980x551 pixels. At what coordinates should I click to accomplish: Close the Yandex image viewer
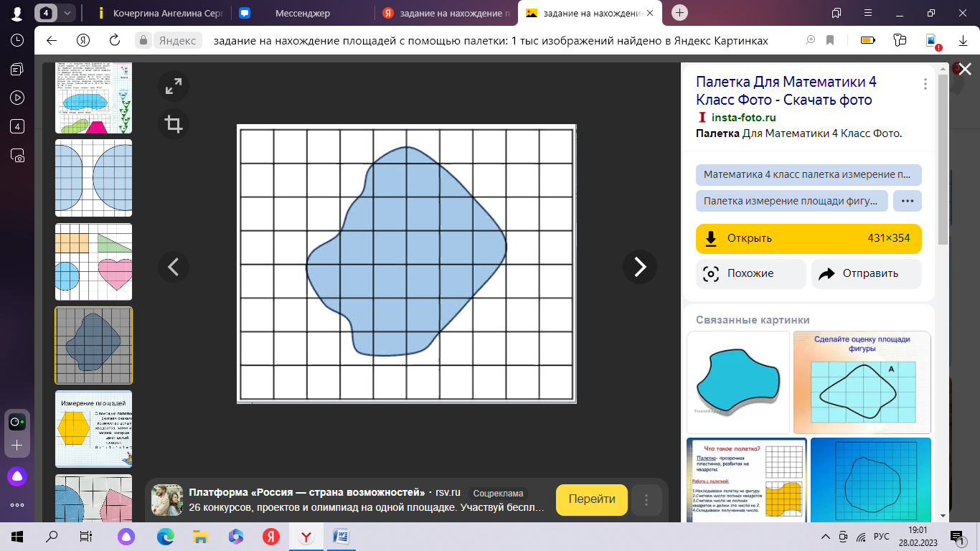click(x=965, y=69)
